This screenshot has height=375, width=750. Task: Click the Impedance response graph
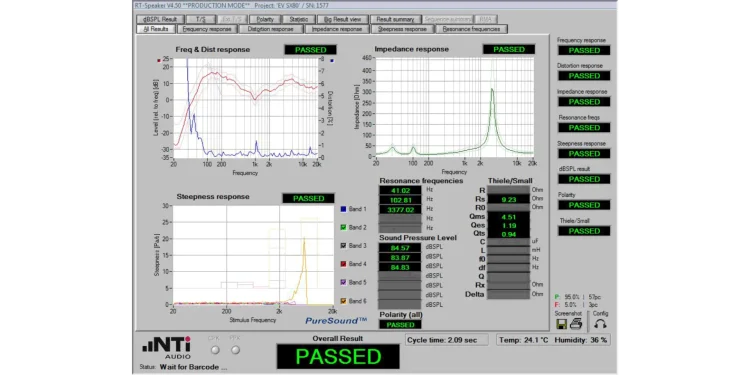454,107
